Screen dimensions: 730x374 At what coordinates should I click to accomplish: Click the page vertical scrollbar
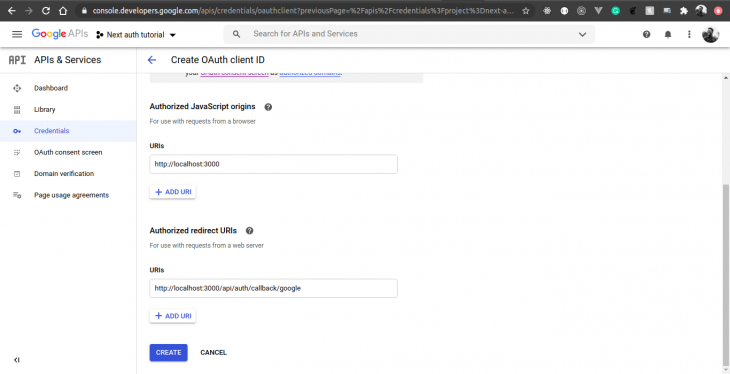coord(726,275)
